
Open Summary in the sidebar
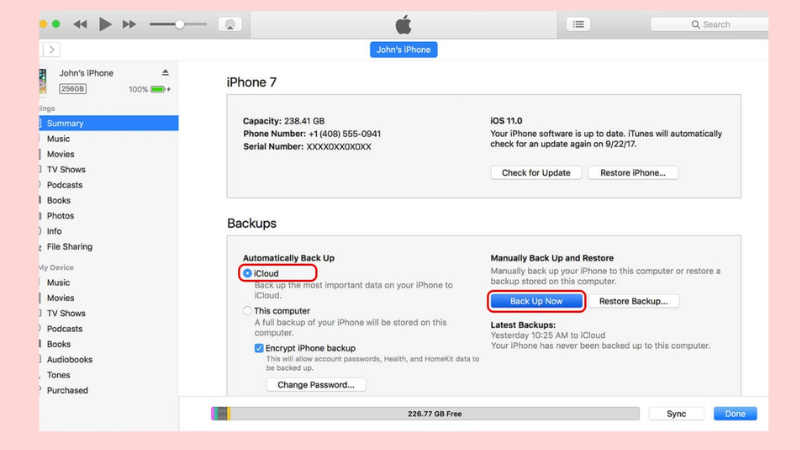[x=109, y=123]
